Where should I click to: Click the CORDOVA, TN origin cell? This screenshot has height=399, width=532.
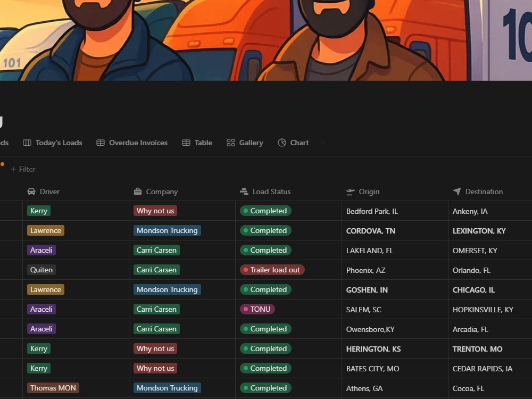click(x=395, y=231)
